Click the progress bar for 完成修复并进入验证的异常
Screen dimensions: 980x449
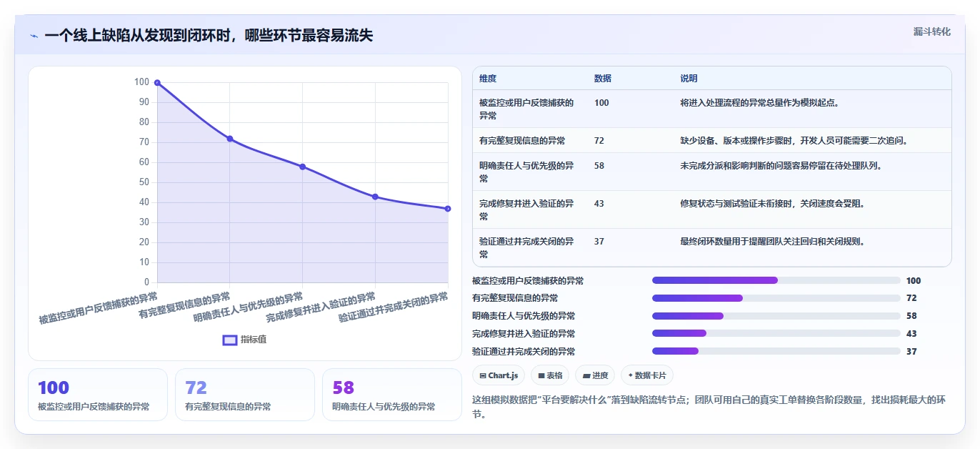(776, 333)
